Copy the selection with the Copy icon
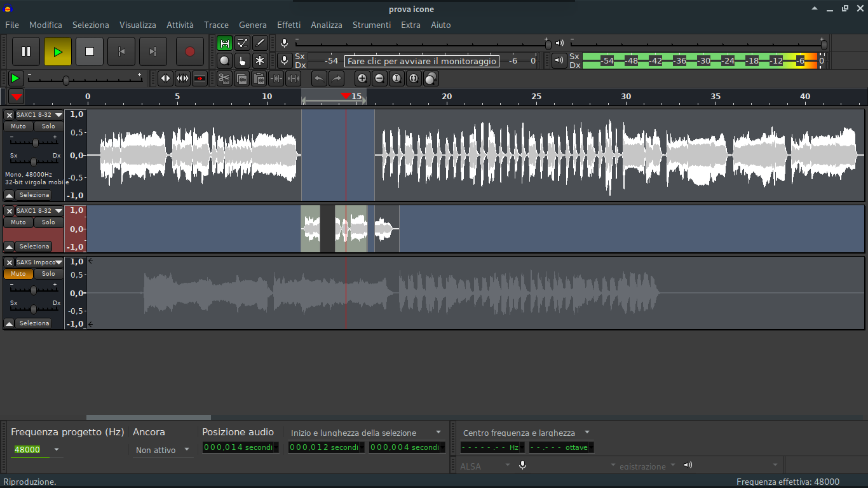 click(x=241, y=78)
